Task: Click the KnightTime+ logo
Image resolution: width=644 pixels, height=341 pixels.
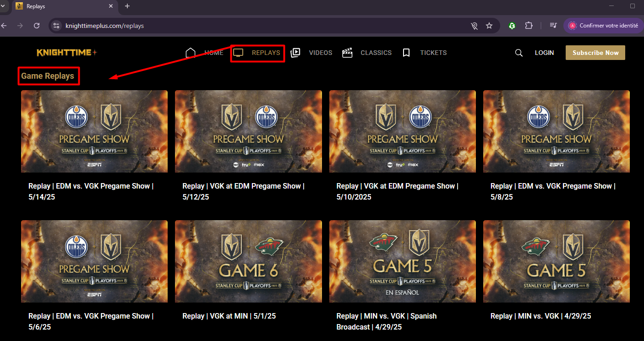Action: click(67, 53)
